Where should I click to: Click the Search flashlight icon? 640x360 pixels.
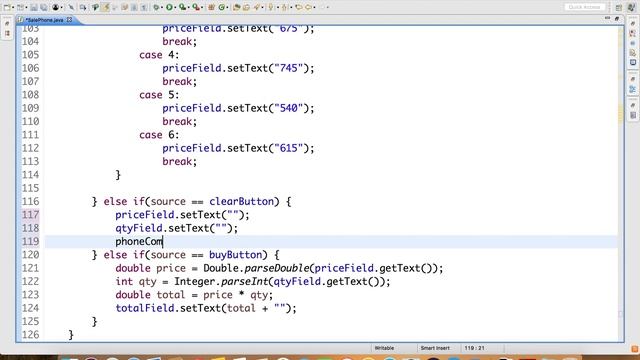[256, 7]
